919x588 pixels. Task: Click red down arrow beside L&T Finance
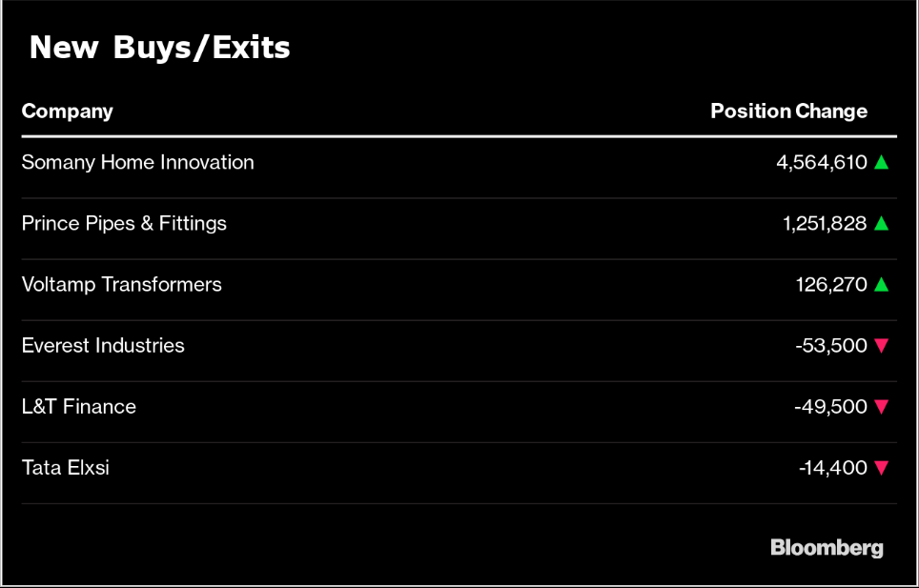(881, 407)
